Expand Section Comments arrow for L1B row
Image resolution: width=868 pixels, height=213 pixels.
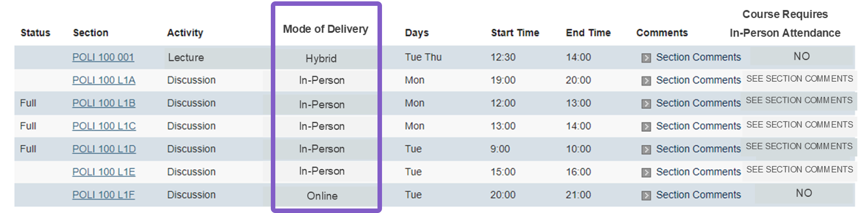(646, 104)
